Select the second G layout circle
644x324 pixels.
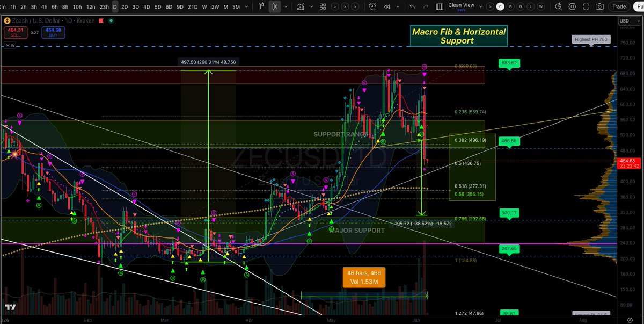point(521,6)
